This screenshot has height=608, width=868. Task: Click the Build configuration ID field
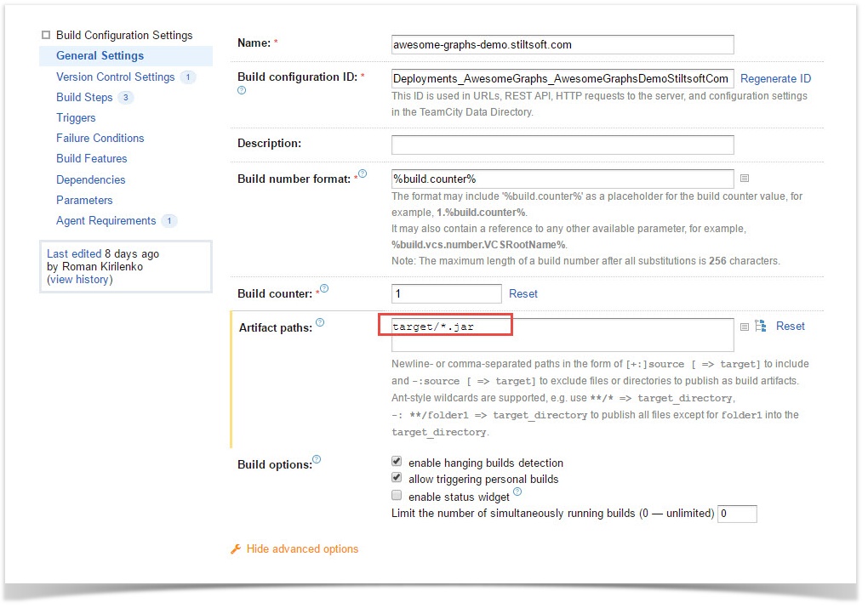[562, 78]
